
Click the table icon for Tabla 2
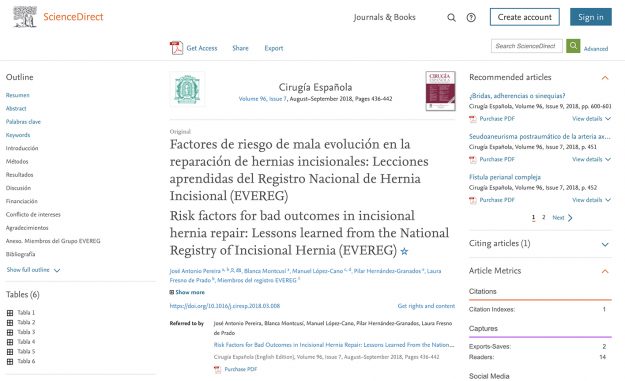(10, 322)
